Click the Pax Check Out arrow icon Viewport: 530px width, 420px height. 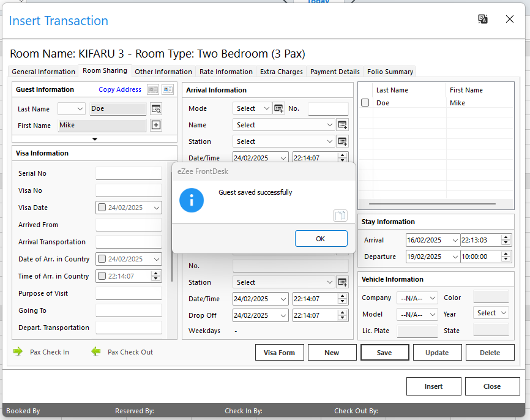[x=95, y=352]
